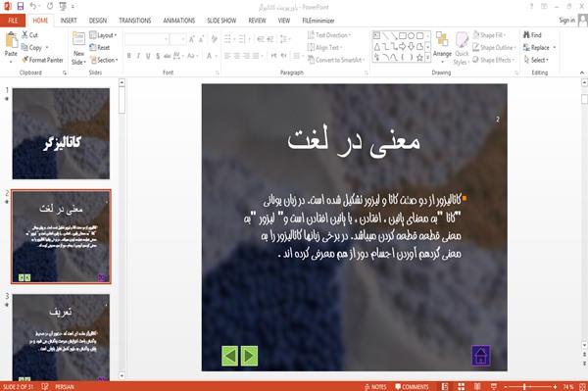Image resolution: width=588 pixels, height=391 pixels.
Task: Click the purple home icon on the slide
Action: (481, 356)
